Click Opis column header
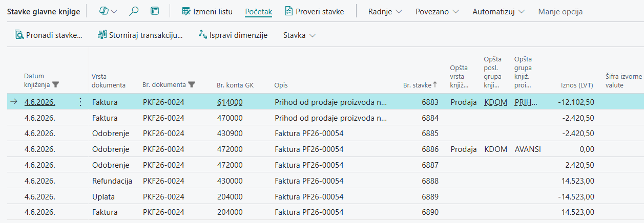Image resolution: width=644 pixels, height=223 pixels. (x=281, y=85)
